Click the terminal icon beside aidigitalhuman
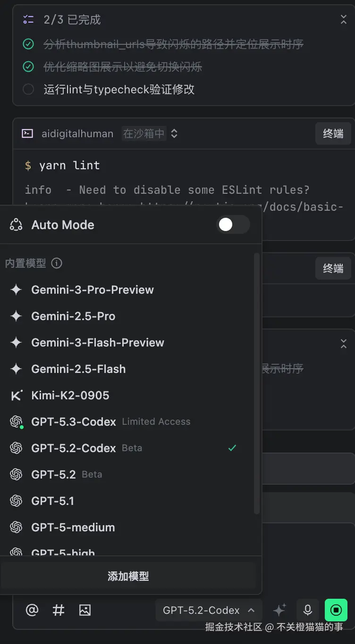Image resolution: width=355 pixels, height=644 pixels. tap(27, 133)
